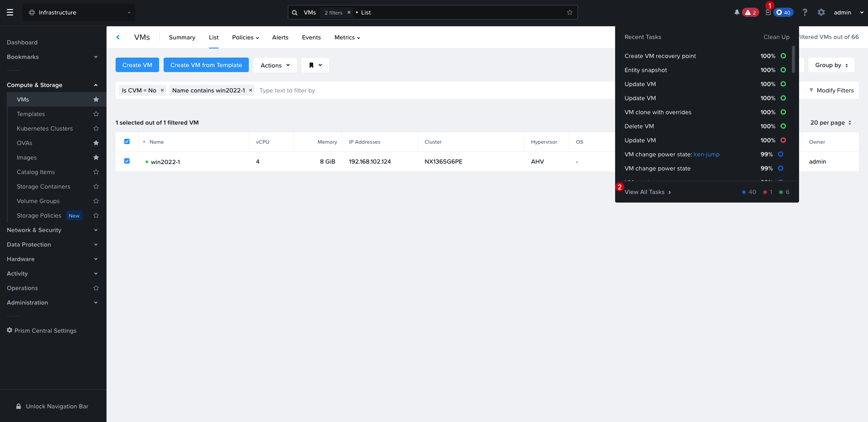Open the help question mark icon

coord(805,12)
